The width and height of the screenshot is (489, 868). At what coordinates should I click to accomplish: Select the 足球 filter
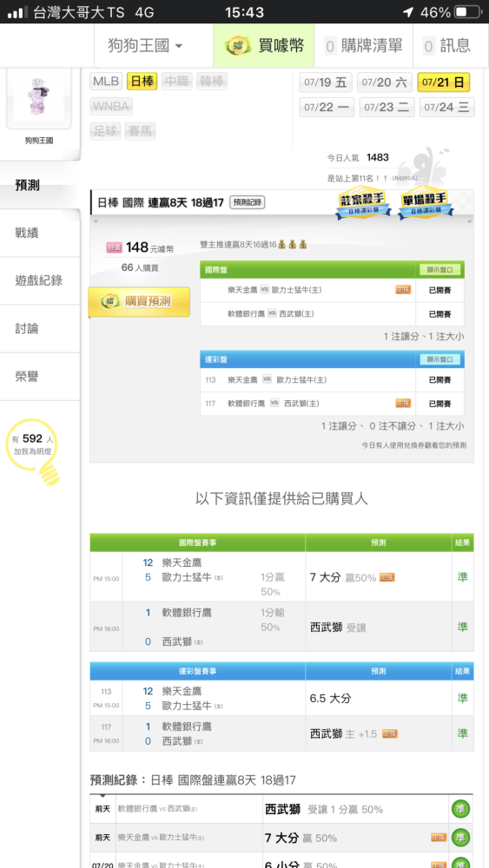click(x=105, y=131)
